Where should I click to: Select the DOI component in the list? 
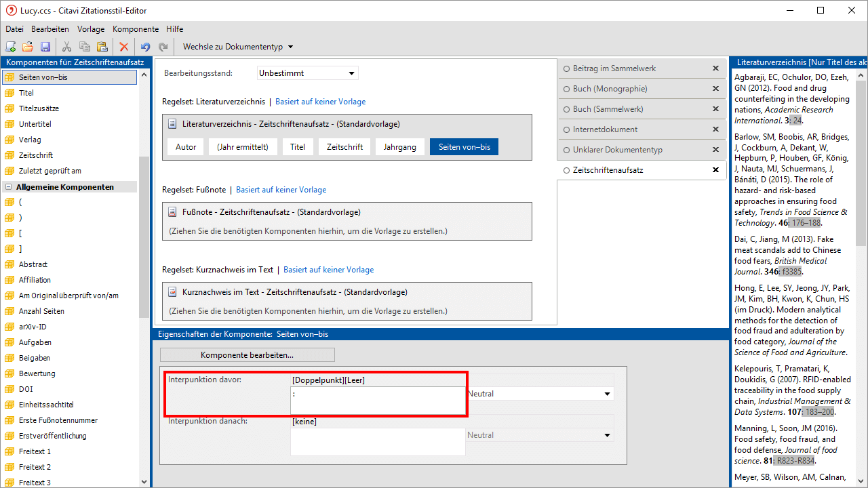tap(26, 389)
